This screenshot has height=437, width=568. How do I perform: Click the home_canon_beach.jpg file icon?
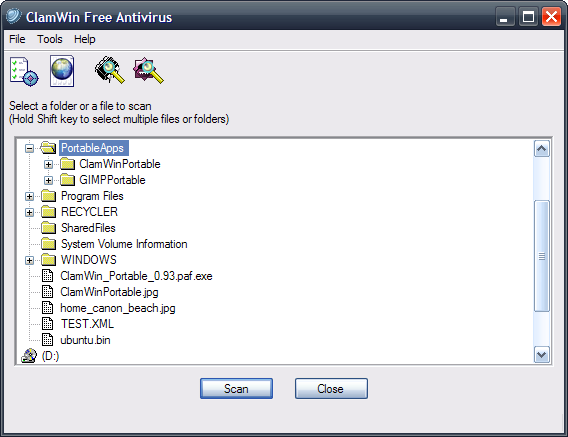(47, 308)
